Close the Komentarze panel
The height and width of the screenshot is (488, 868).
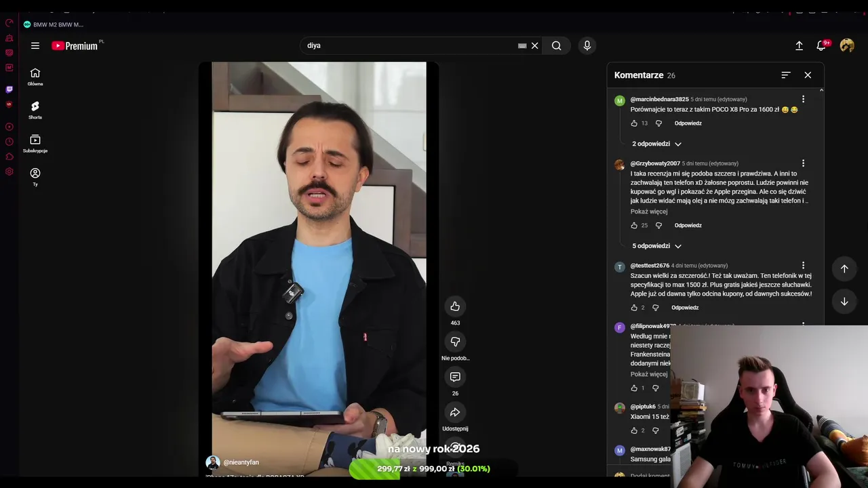808,75
